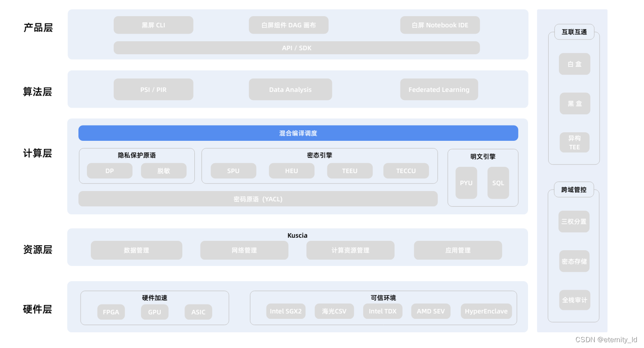The image size is (644, 348).
Task: Click the 硬件层 layer label
Action: (38, 309)
